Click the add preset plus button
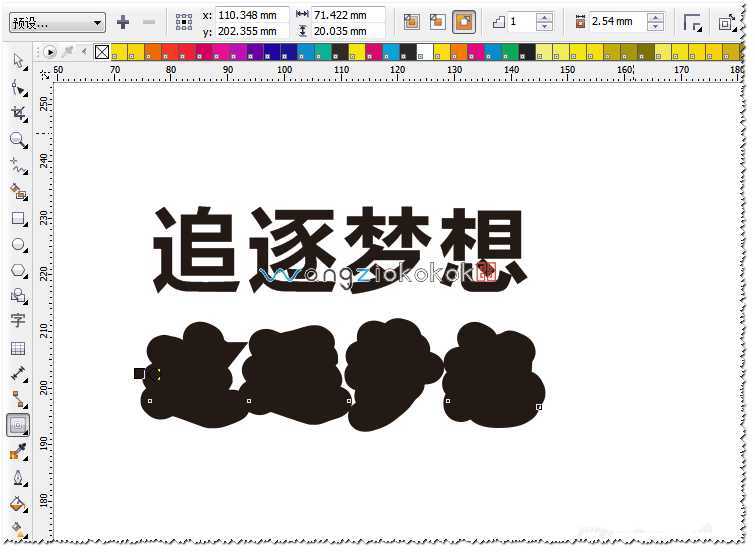Image resolution: width=755 pixels, height=553 pixels. (x=123, y=22)
